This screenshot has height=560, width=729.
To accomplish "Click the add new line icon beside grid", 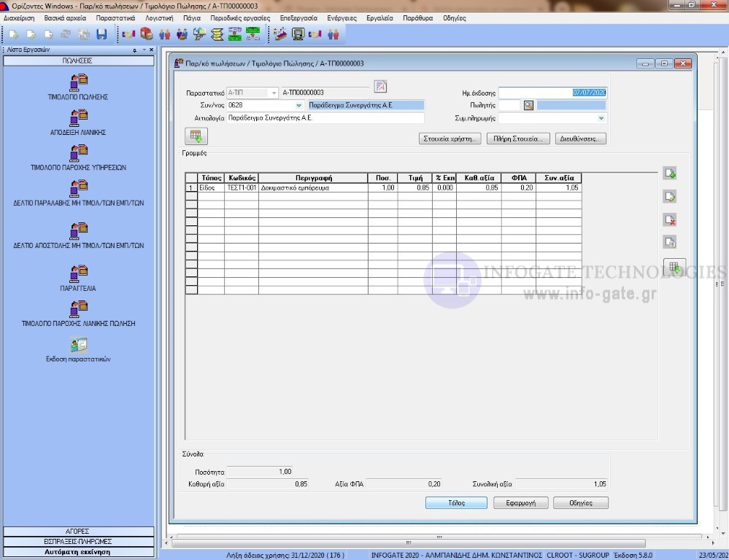I will coord(670,173).
